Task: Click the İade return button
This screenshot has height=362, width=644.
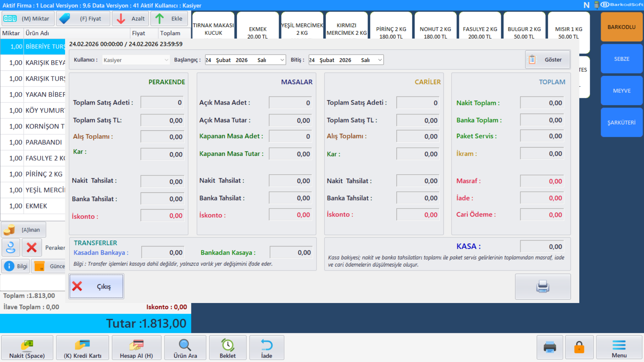Action: pyautogui.click(x=267, y=348)
